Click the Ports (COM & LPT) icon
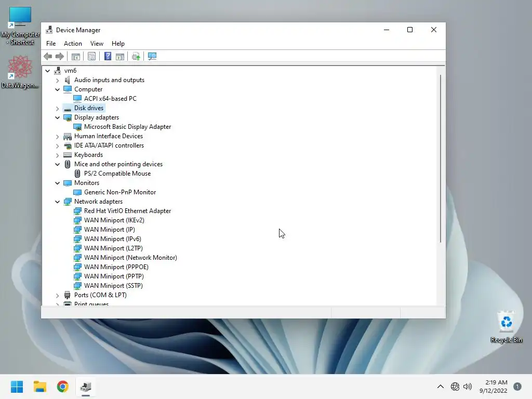 pyautogui.click(x=68, y=295)
